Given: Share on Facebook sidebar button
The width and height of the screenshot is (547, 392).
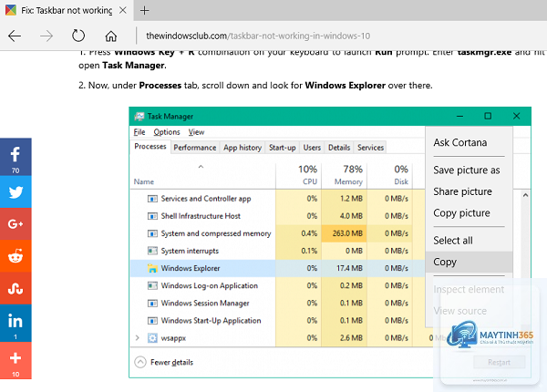Looking at the screenshot, I should 15,157.
